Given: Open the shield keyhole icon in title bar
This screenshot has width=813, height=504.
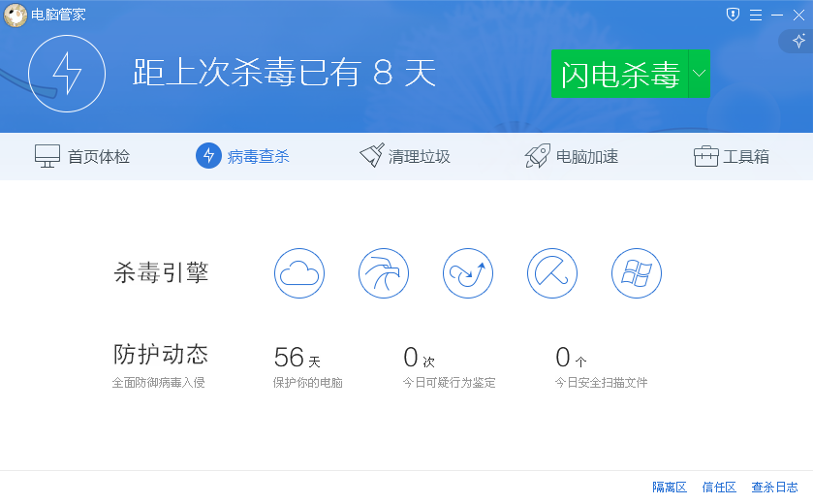Looking at the screenshot, I should (x=733, y=15).
